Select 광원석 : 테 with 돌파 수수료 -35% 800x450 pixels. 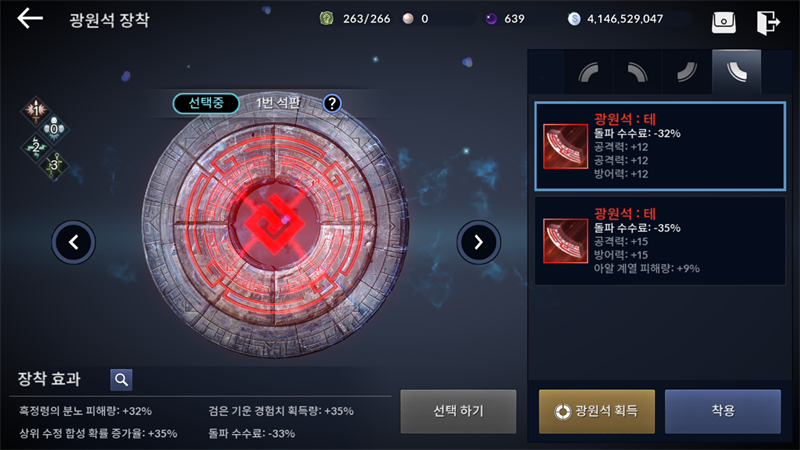[x=660, y=241]
